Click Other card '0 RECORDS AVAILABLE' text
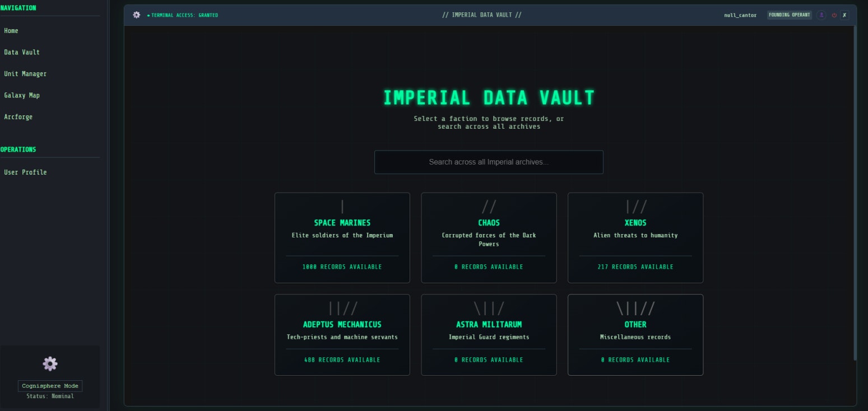 pos(635,360)
